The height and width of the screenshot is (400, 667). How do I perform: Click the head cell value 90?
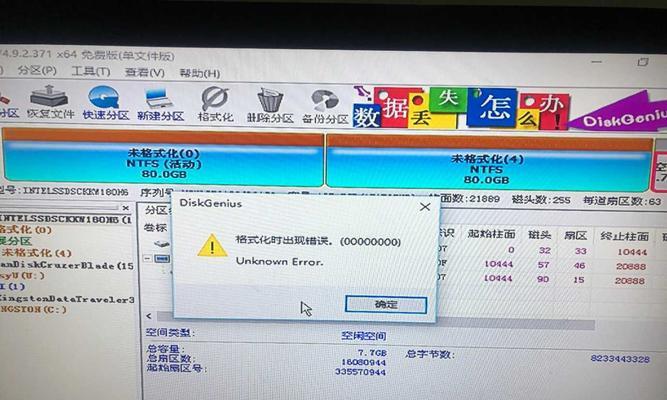click(543, 279)
